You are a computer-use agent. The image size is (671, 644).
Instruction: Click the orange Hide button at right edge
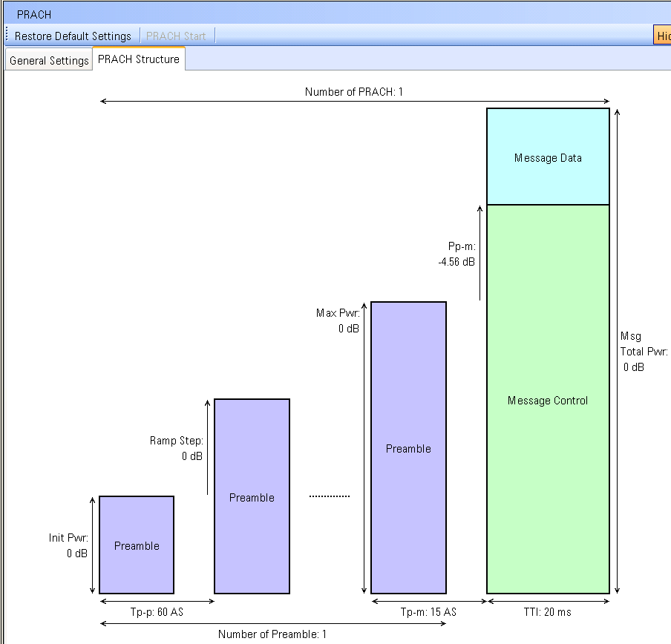(x=662, y=36)
